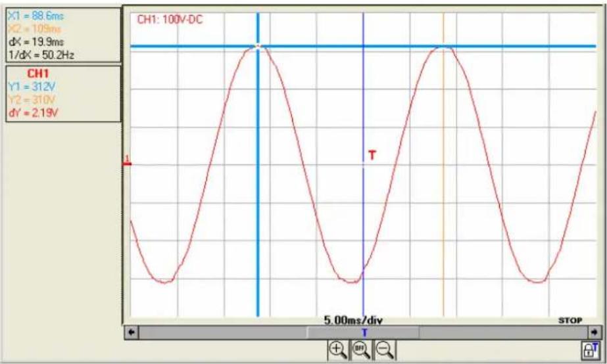Screen dimensions: 607x364
Task: Select the blue Y1 horizontal cursor line
Action: tap(363, 47)
